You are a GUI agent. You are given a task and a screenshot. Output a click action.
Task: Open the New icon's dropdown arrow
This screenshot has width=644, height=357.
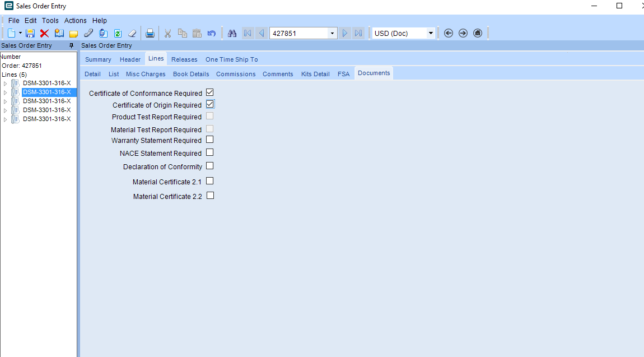[20, 33]
